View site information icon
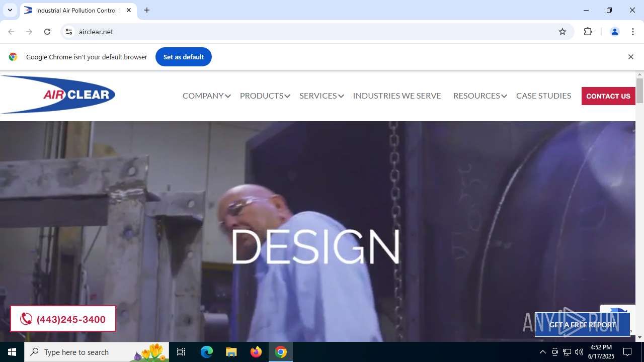This screenshot has height=362, width=644. [69, 32]
